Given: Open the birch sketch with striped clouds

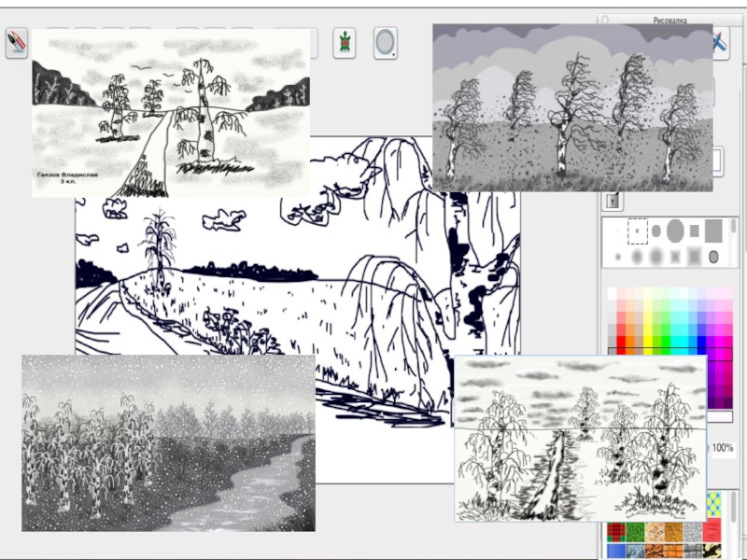Looking at the screenshot, I should click(x=580, y=439).
